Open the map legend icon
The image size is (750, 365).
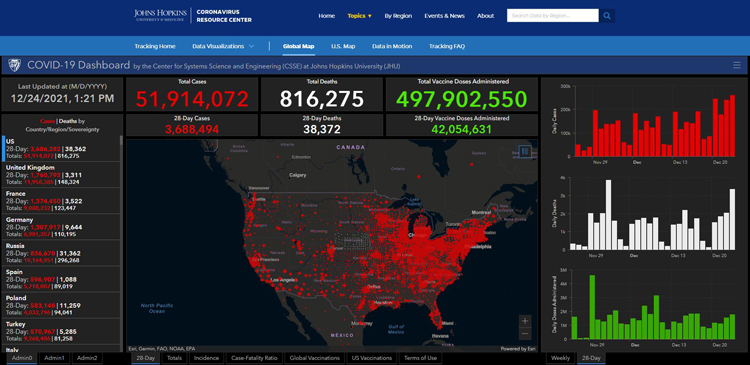click(x=525, y=151)
